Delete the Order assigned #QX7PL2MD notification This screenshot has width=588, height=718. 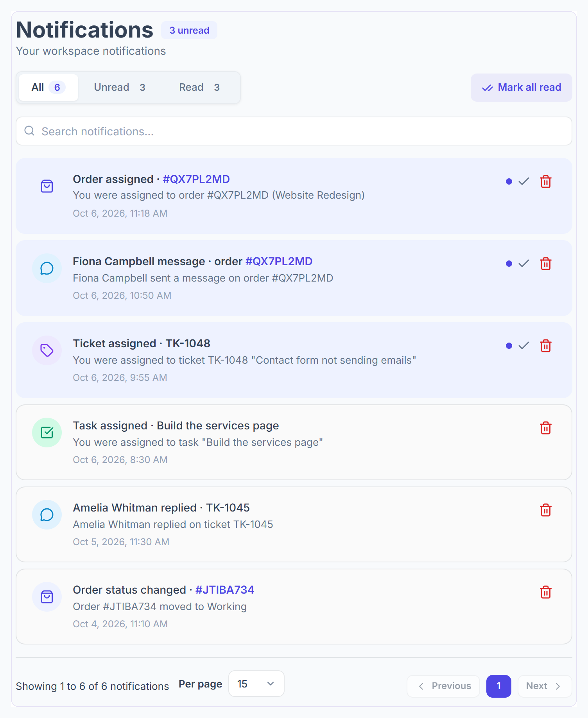tap(546, 181)
